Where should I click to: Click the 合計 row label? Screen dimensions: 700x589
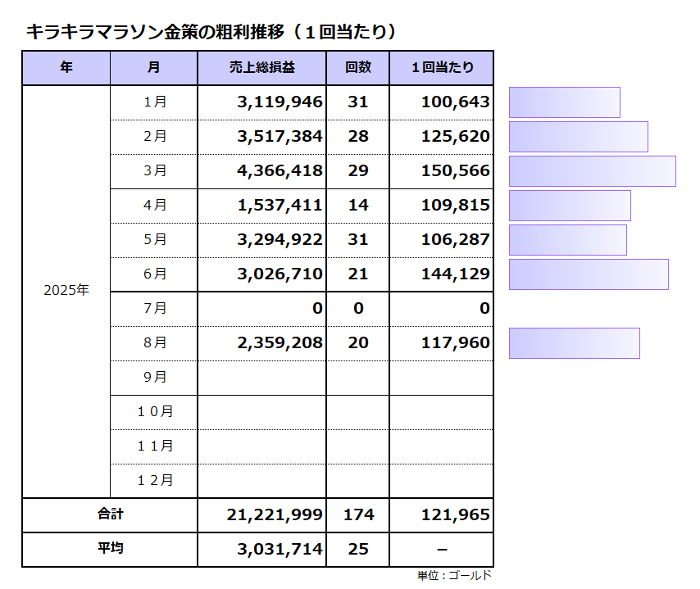click(110, 515)
